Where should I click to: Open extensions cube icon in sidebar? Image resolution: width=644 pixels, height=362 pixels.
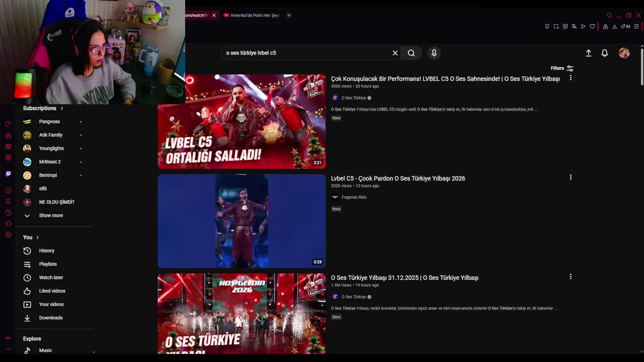[8, 224]
